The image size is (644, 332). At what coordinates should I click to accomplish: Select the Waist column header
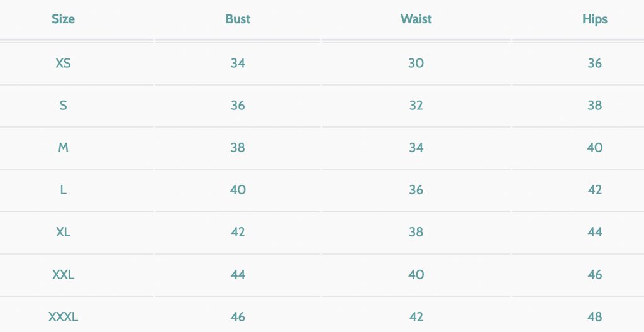416,19
